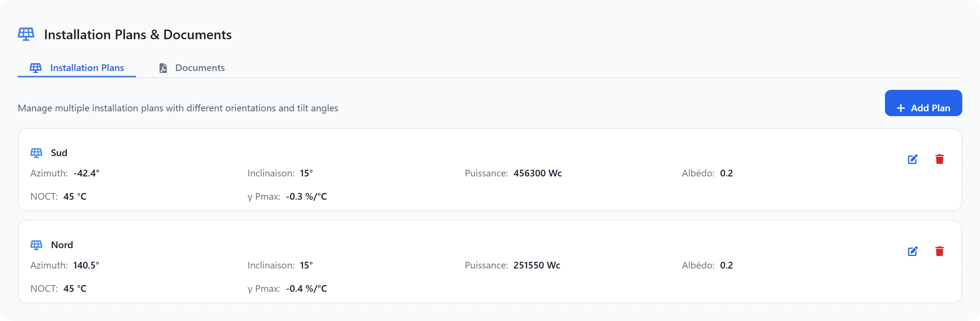Click the solar panel icon beside Nord

37,245
